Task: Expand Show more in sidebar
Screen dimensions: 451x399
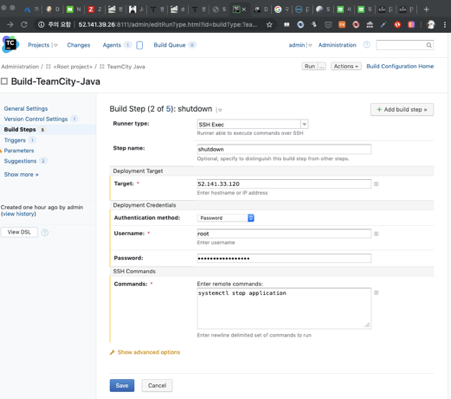Action: [21, 174]
